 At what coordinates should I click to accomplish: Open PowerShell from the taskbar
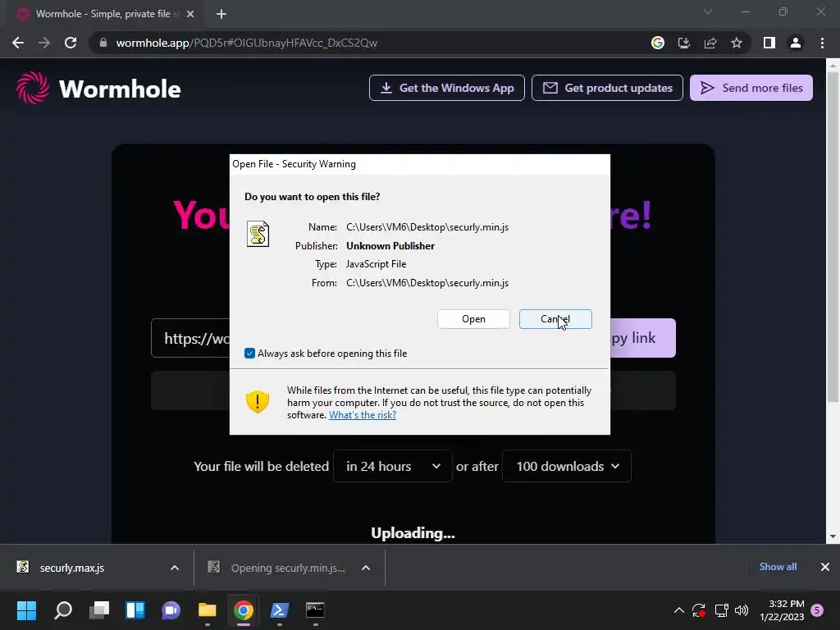coord(279,610)
